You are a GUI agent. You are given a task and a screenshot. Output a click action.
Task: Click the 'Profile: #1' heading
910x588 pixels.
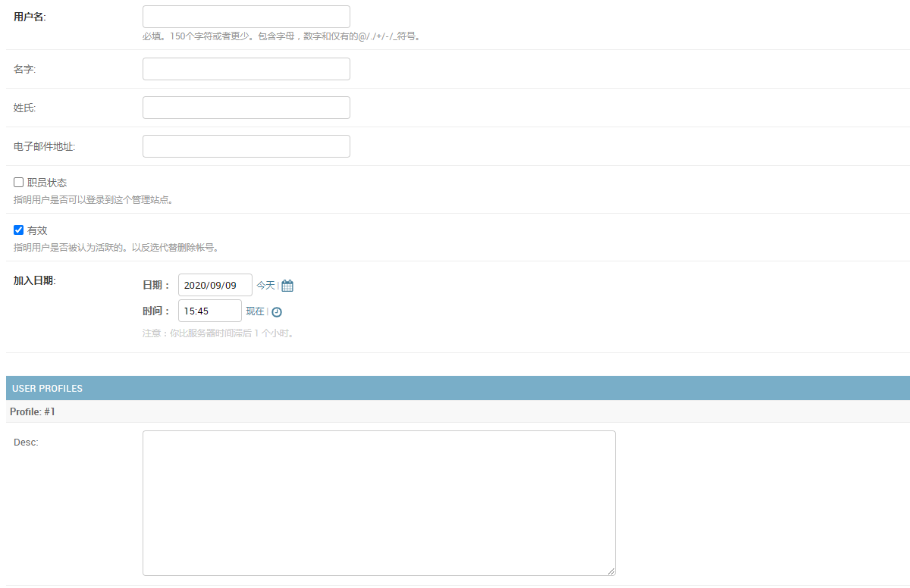[x=33, y=411]
